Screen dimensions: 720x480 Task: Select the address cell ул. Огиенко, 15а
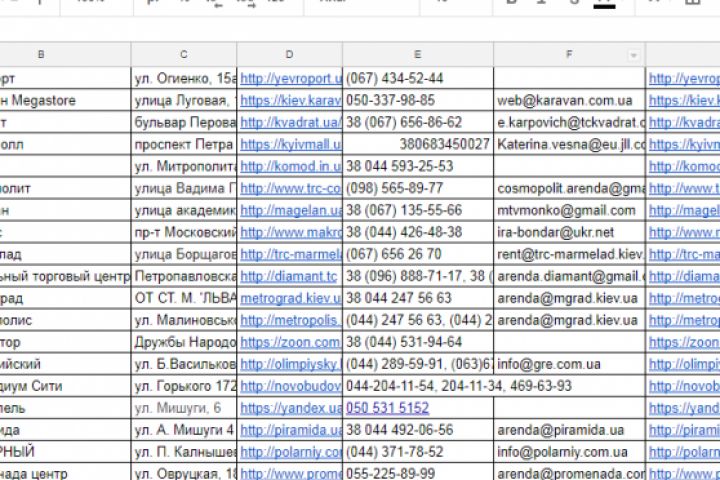coord(184,79)
